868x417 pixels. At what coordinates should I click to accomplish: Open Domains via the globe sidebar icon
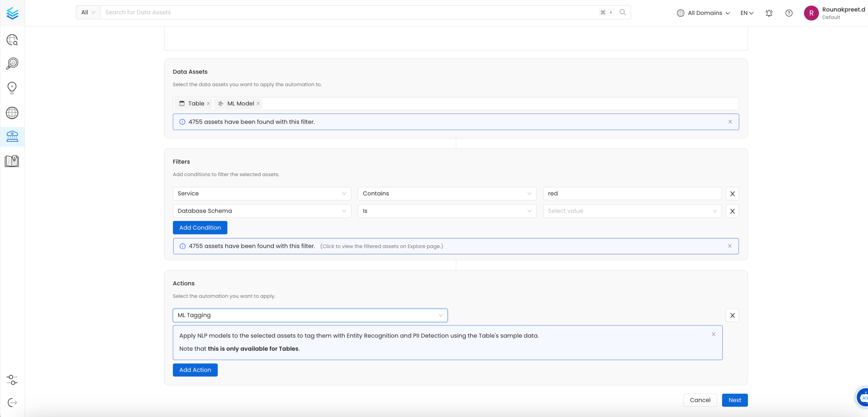12,113
